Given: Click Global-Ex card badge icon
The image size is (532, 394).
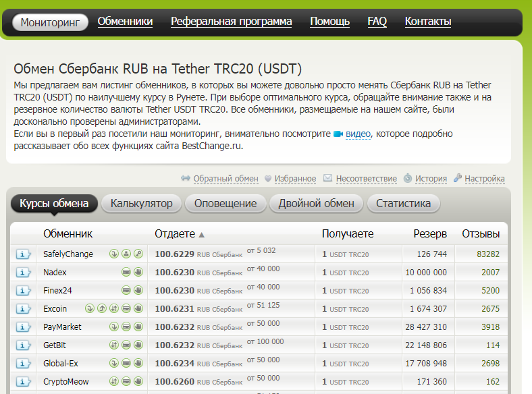Looking at the screenshot, I should click(126, 364).
